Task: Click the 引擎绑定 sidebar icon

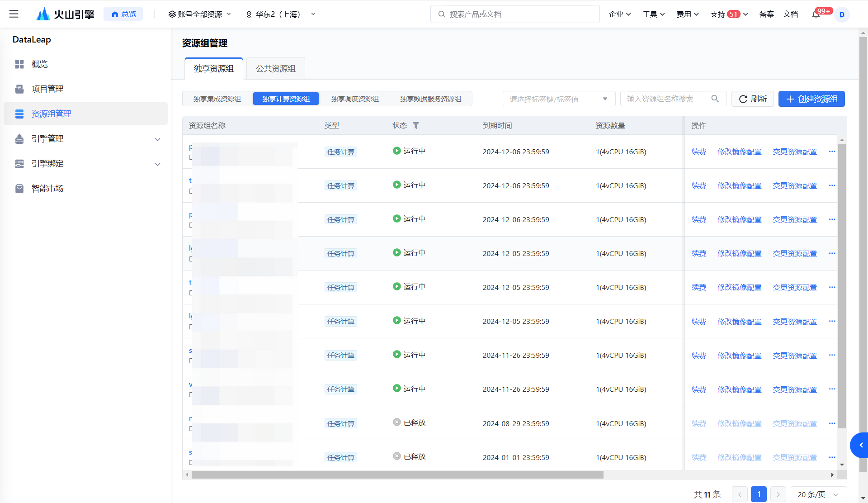Action: click(x=19, y=164)
